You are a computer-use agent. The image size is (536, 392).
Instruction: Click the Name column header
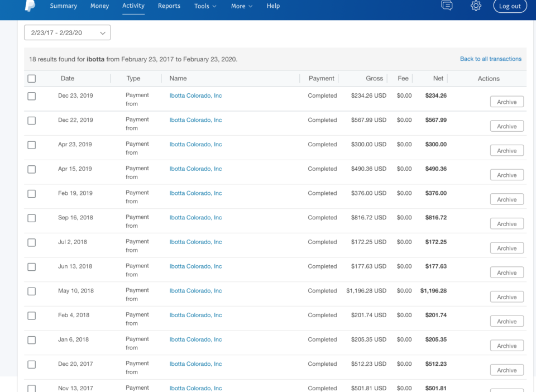click(x=178, y=78)
